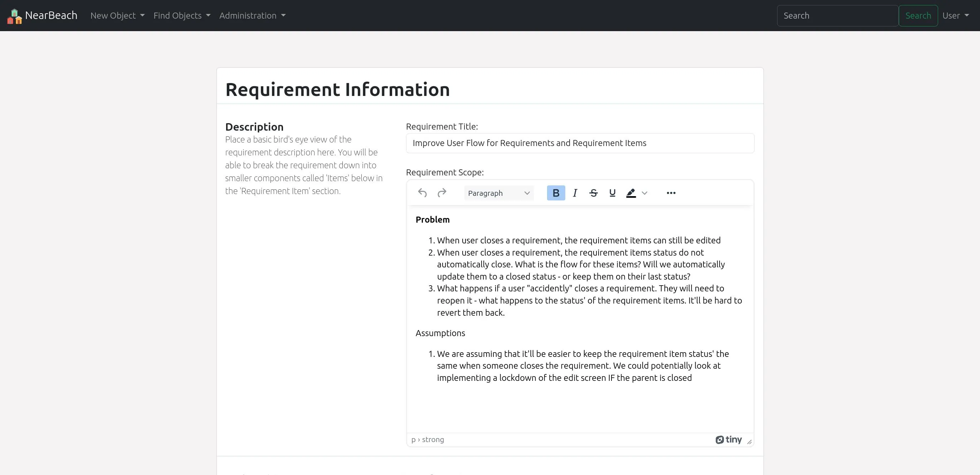Click the tiny logo link
The image size is (980, 475).
pyautogui.click(x=728, y=440)
